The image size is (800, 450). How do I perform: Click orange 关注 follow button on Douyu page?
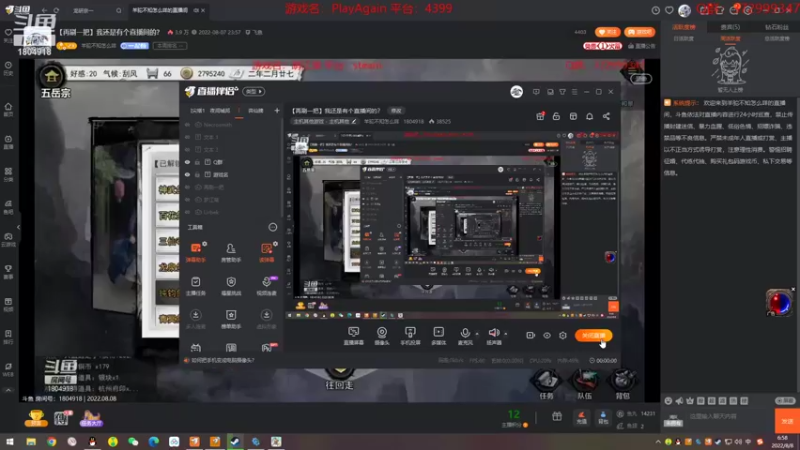coord(607,32)
